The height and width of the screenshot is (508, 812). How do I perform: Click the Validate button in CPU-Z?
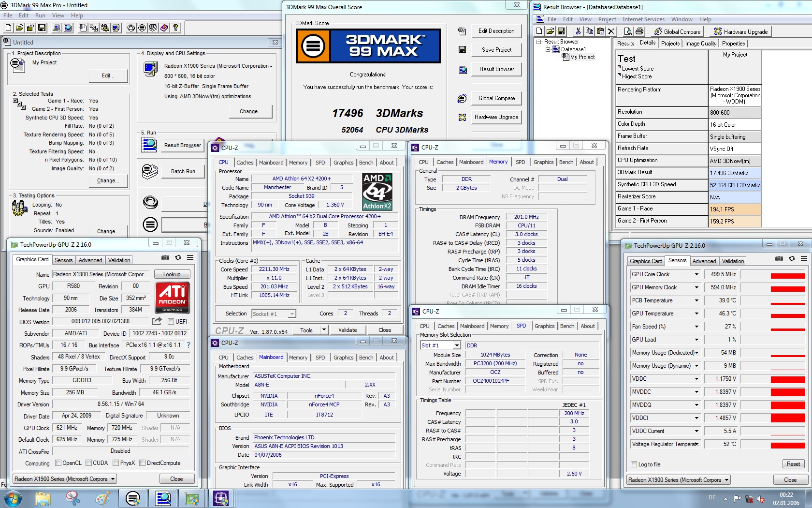coord(348,330)
